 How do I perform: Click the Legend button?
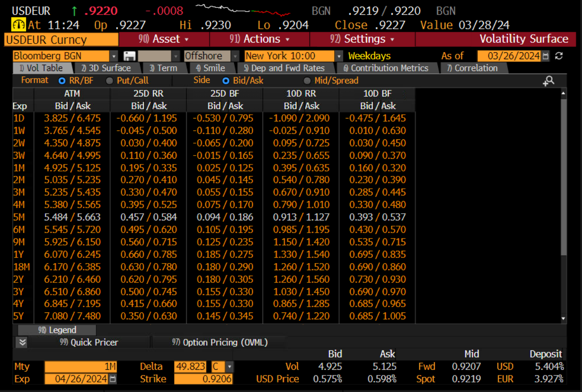pyautogui.click(x=57, y=330)
